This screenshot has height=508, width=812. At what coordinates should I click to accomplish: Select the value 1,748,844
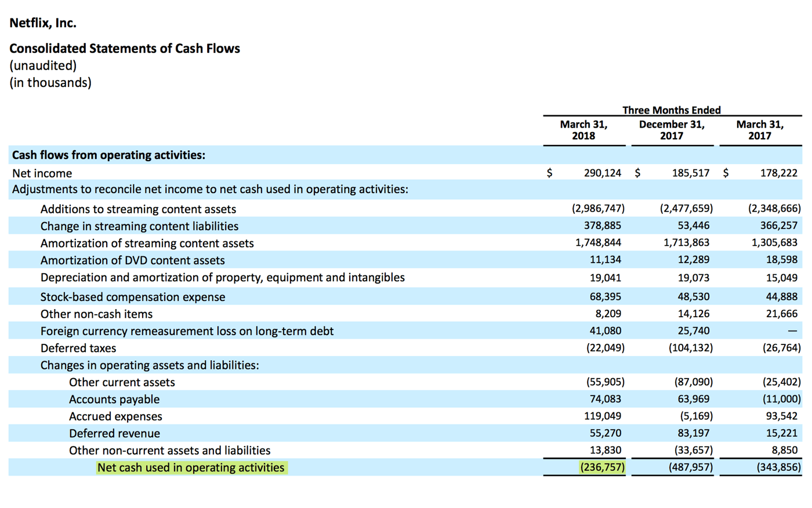[598, 242]
